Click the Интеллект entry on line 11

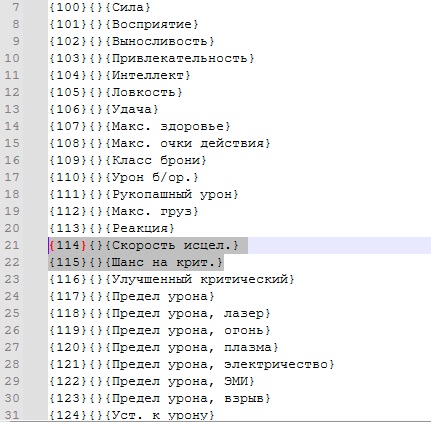pyautogui.click(x=148, y=75)
